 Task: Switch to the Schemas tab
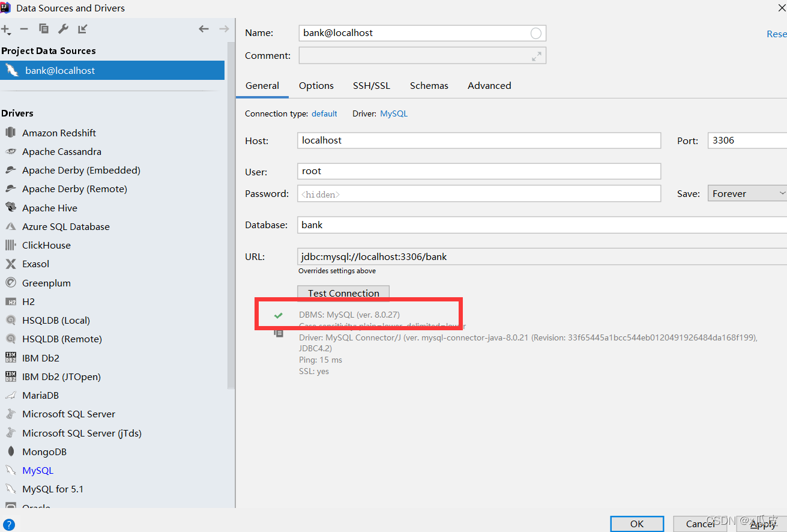429,85
